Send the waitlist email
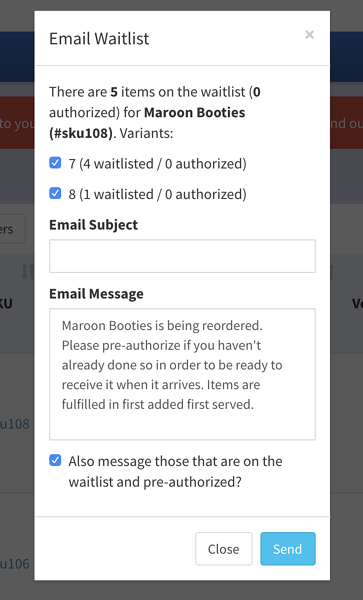Image resolution: width=363 pixels, height=600 pixels. click(x=288, y=549)
